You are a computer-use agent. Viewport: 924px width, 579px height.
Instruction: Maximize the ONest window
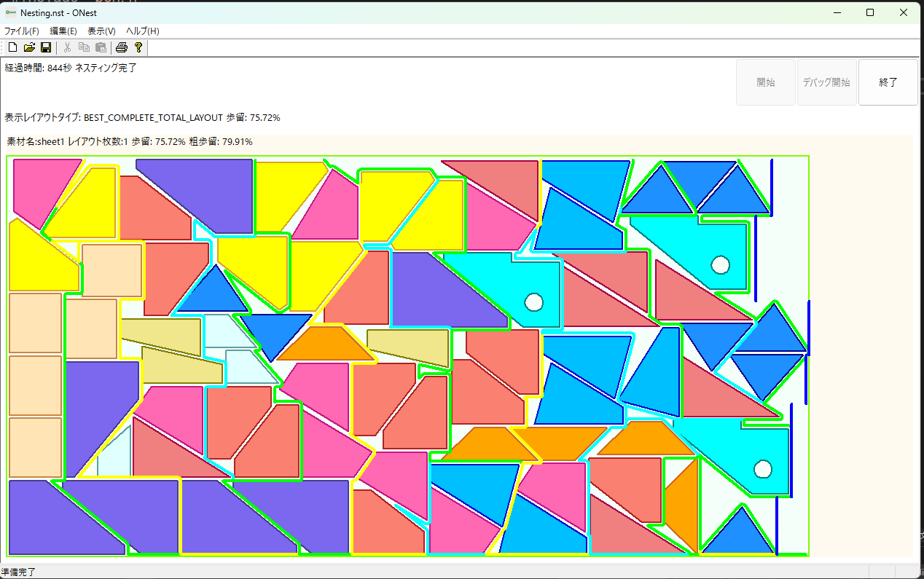tap(869, 12)
